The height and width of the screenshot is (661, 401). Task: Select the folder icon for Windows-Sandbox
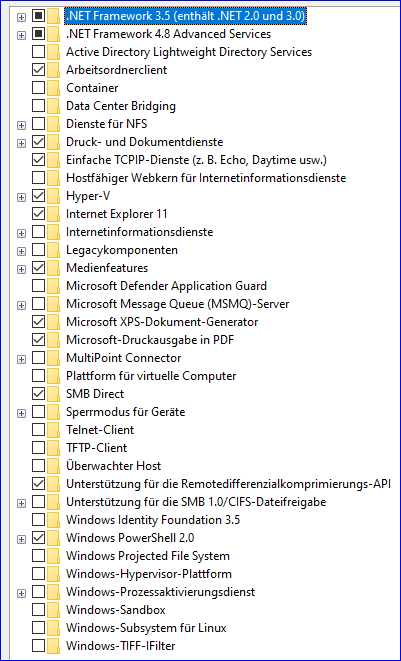click(53, 610)
